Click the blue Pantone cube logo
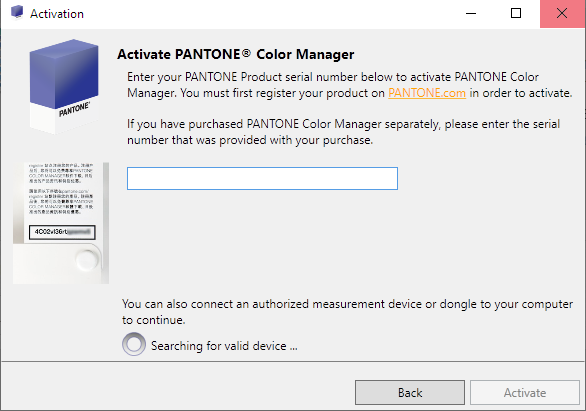The image size is (586, 411). click(64, 86)
